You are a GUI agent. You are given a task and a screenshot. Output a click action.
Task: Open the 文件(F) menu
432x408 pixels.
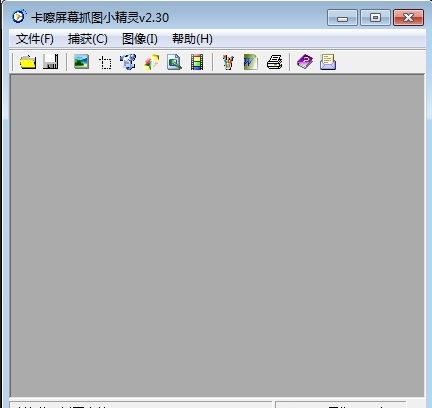point(35,39)
